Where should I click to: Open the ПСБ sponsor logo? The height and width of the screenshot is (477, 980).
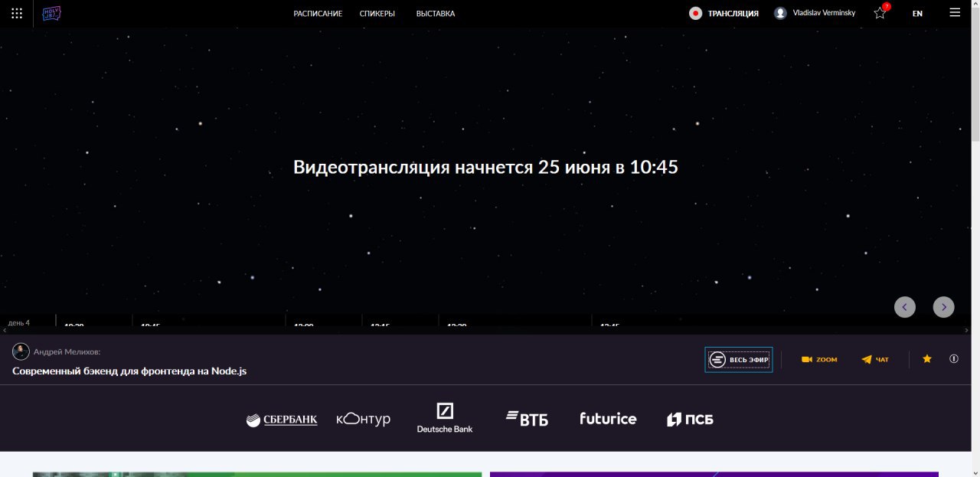click(x=690, y=419)
